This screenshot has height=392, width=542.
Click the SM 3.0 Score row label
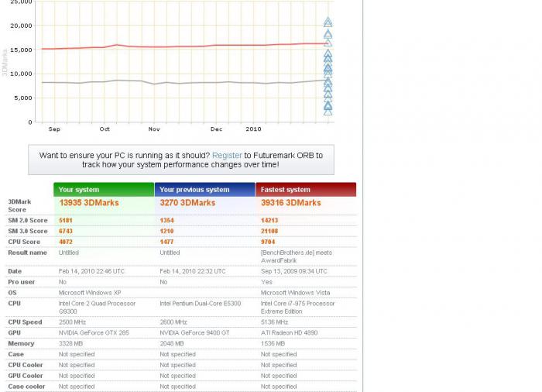point(28,231)
